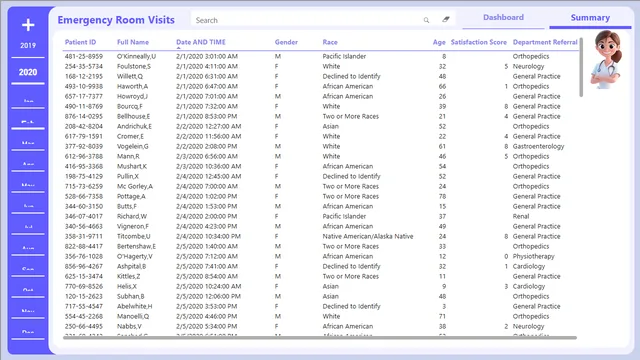Click the date 2/5/2020 4:46:00 PM
This screenshot has height=360, width=640.
tap(207, 316)
